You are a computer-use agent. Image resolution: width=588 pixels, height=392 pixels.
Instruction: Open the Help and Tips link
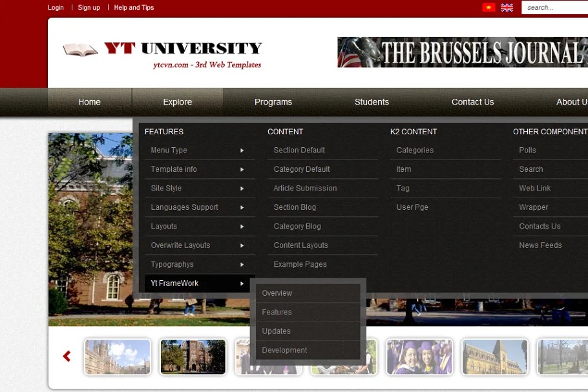click(134, 8)
